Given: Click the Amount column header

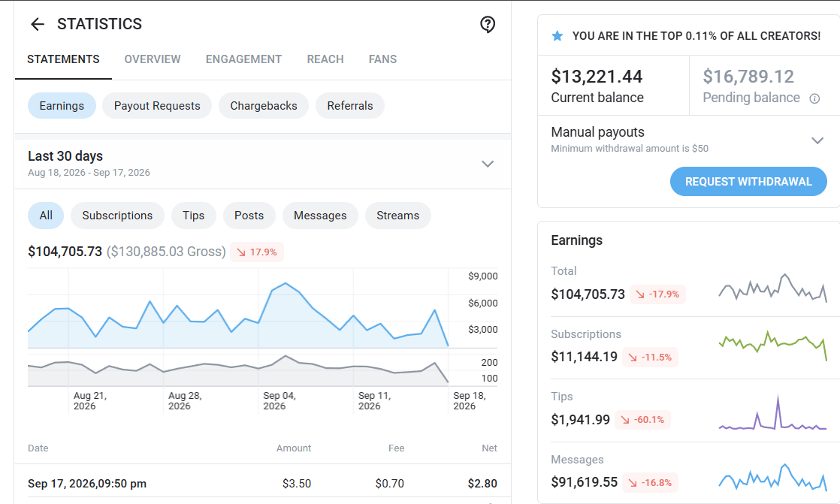Looking at the screenshot, I should point(294,448).
